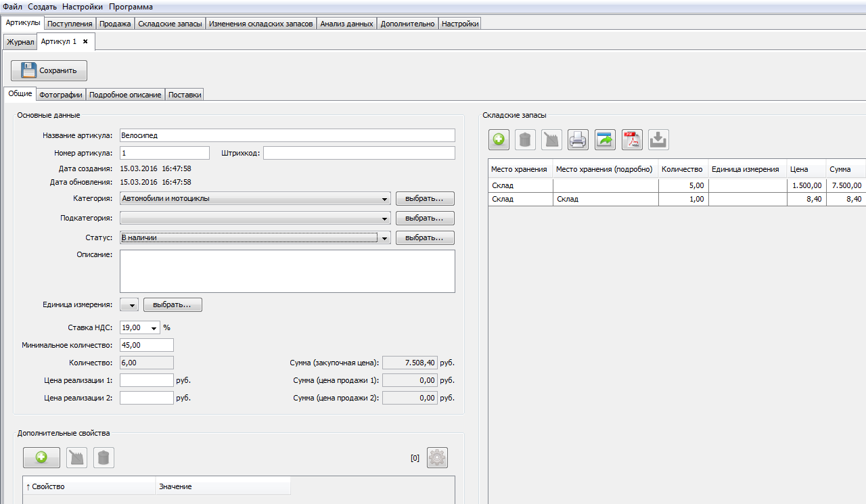Click the stock trash can delete icon

click(525, 140)
